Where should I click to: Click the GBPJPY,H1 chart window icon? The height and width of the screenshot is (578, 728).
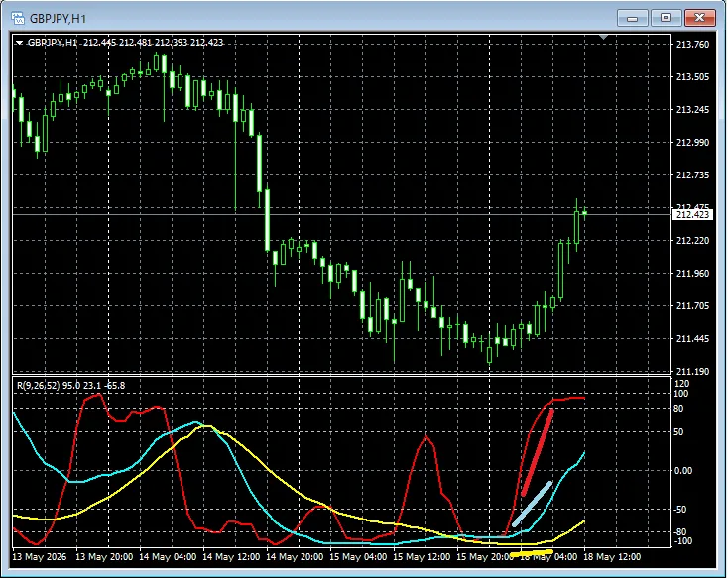tap(18, 18)
